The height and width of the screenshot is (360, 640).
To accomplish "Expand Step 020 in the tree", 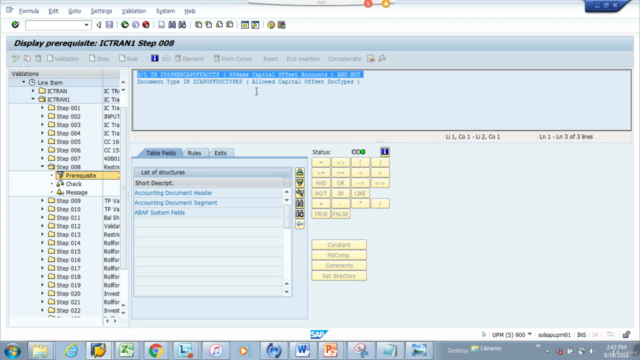I will click(x=42, y=293).
